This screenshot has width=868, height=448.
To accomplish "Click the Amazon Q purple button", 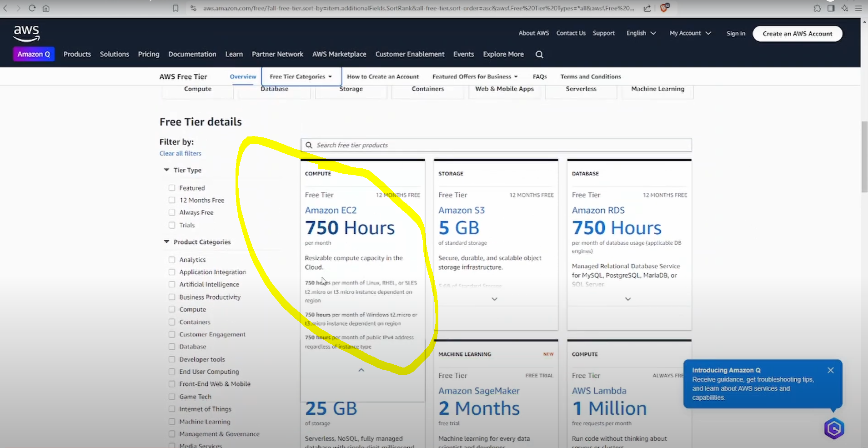I will tap(34, 54).
